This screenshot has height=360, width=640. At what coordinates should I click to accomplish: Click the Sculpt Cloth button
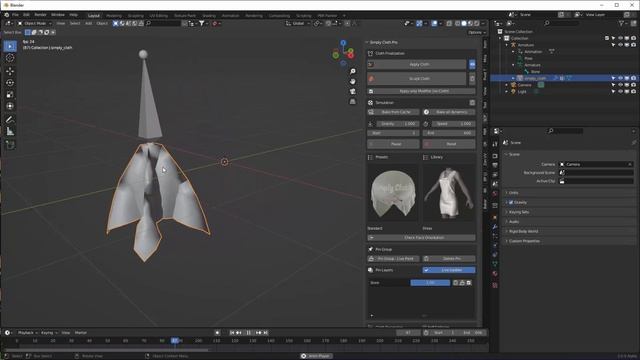417,78
